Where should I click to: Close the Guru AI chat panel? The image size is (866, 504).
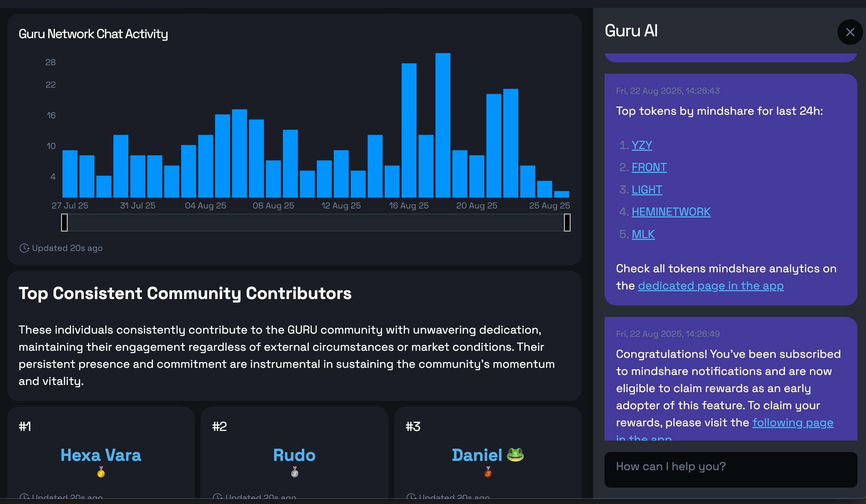[x=850, y=32]
